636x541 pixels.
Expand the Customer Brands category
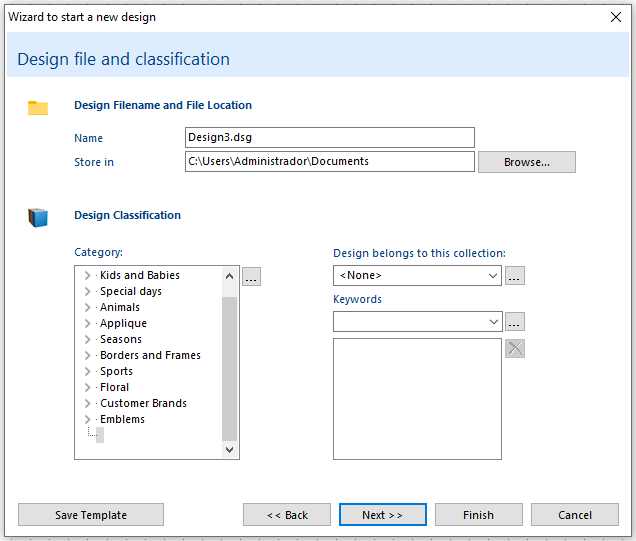click(x=88, y=404)
